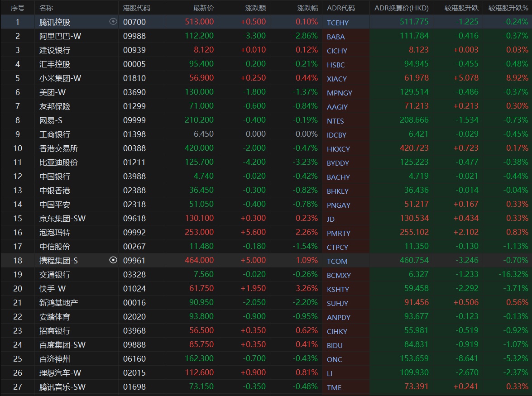Open 建设银行 stock row

(266, 50)
